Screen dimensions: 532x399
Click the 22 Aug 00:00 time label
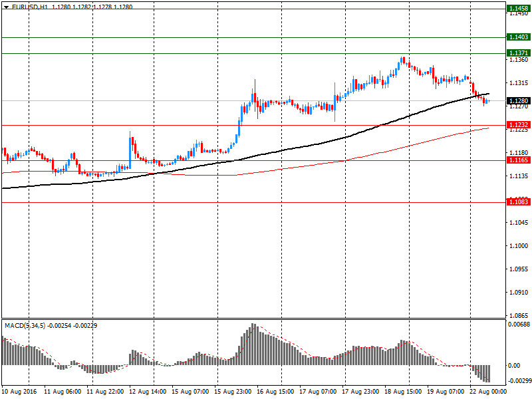pos(488,392)
